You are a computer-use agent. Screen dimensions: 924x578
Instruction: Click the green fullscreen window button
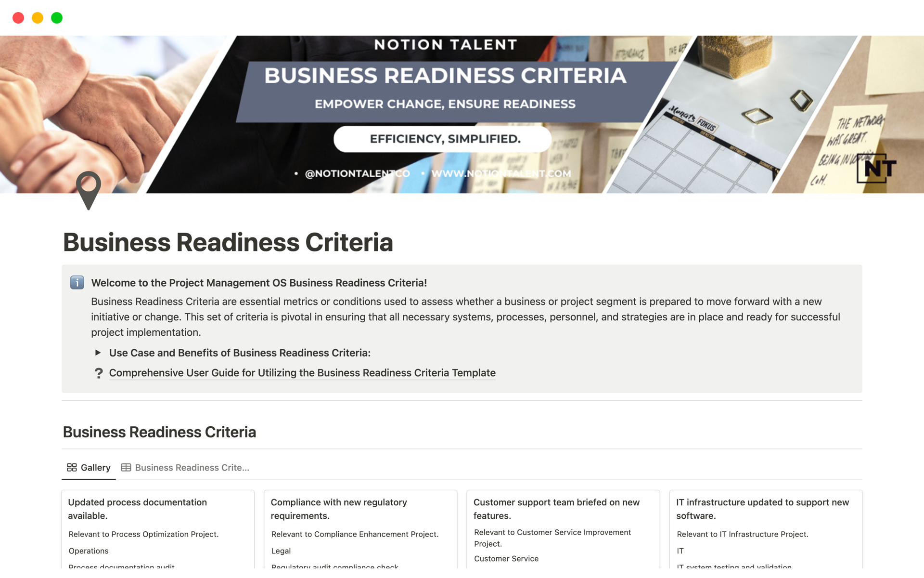[57, 18]
